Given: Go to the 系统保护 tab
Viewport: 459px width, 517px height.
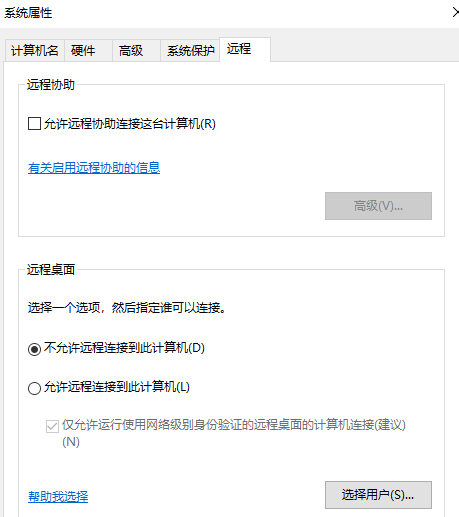Looking at the screenshot, I should pyautogui.click(x=190, y=51).
